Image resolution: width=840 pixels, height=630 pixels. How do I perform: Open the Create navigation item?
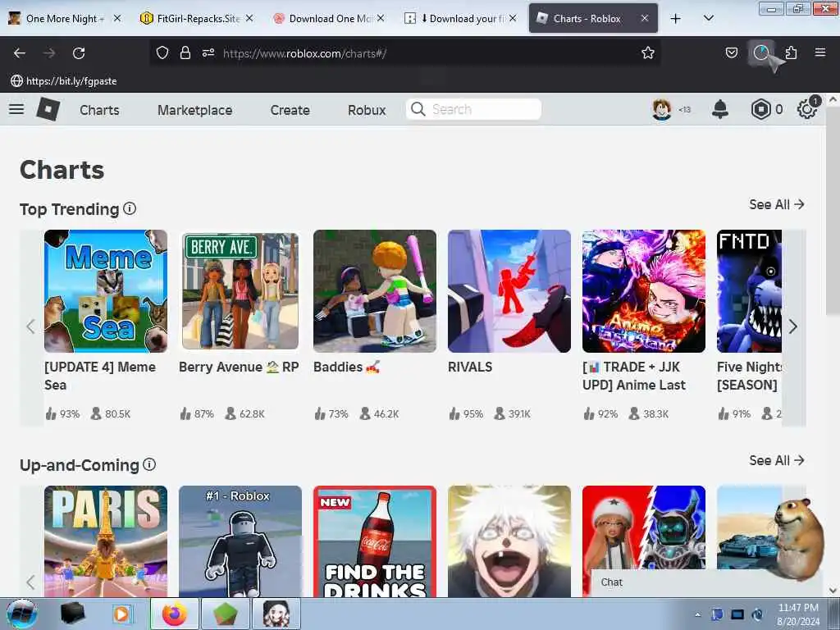click(x=290, y=110)
